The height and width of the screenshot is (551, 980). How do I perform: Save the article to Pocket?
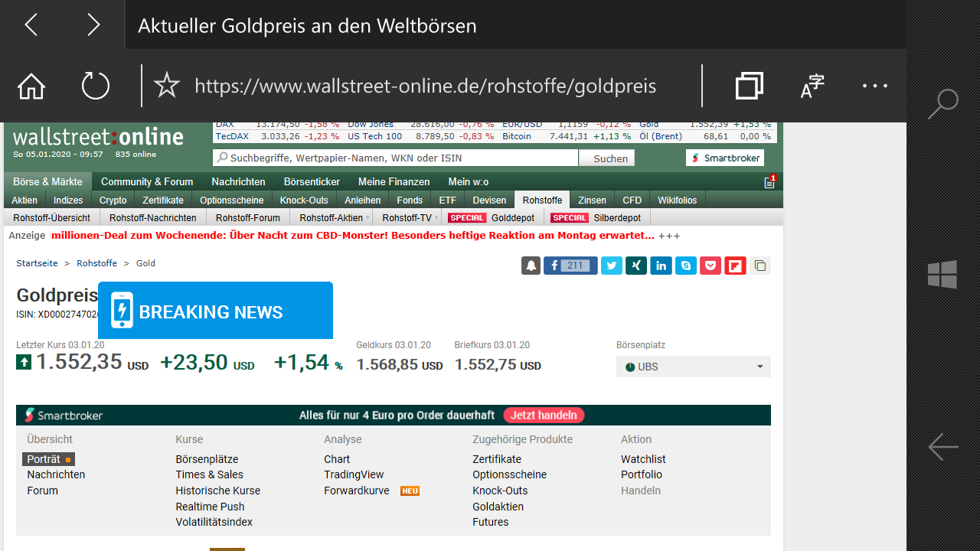tap(710, 266)
